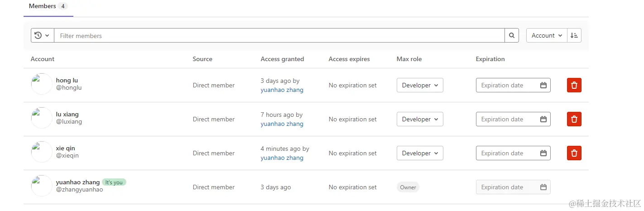Click the Filter members search field
This screenshot has height=211, width=644.
[279, 35]
